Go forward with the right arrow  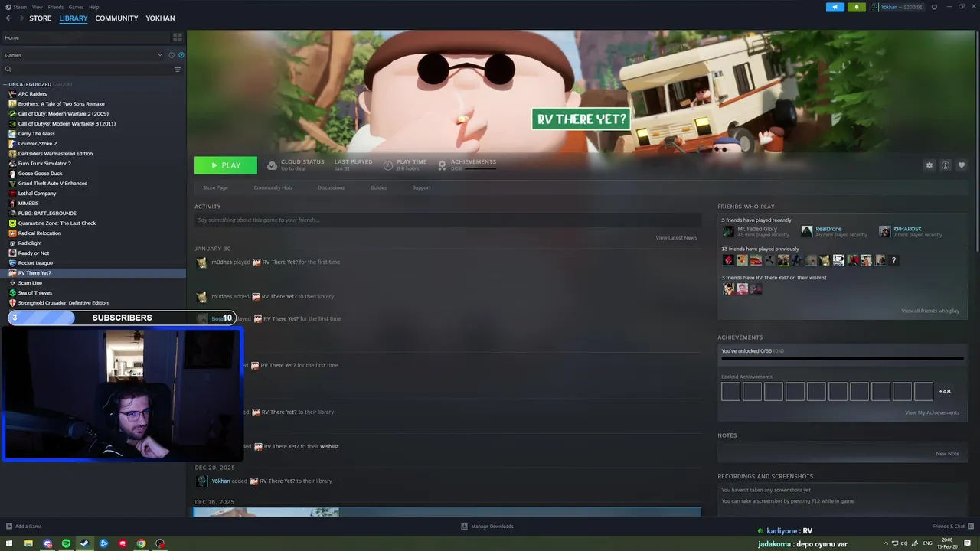coord(20,18)
